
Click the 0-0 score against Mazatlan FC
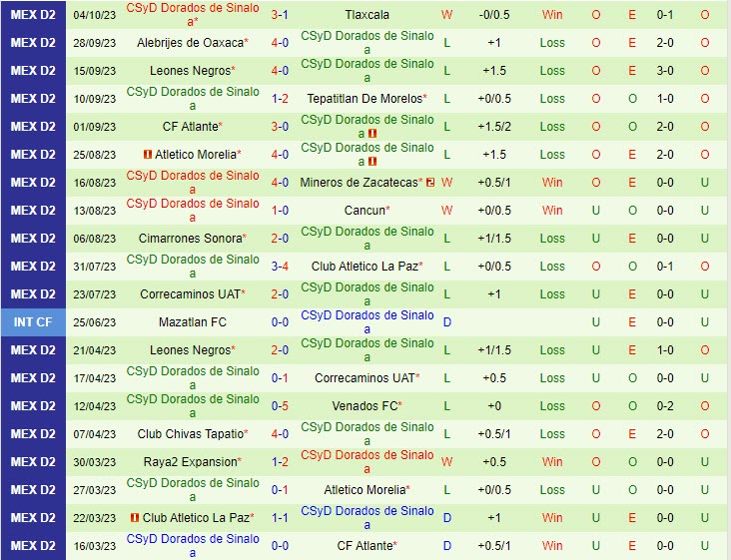(x=280, y=322)
